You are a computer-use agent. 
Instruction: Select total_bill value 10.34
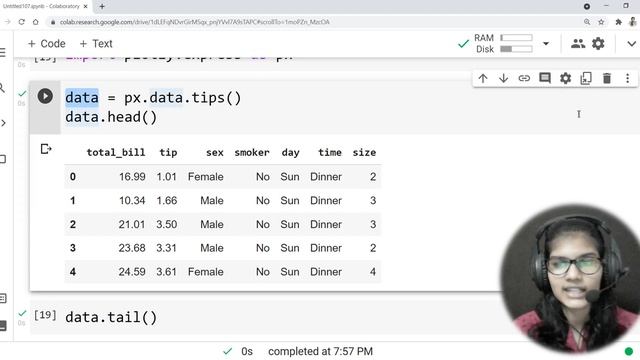click(132, 200)
